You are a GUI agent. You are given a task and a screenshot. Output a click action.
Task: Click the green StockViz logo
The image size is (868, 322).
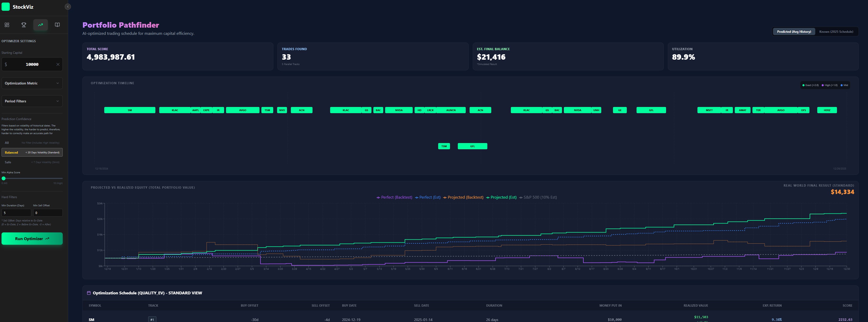pos(6,7)
